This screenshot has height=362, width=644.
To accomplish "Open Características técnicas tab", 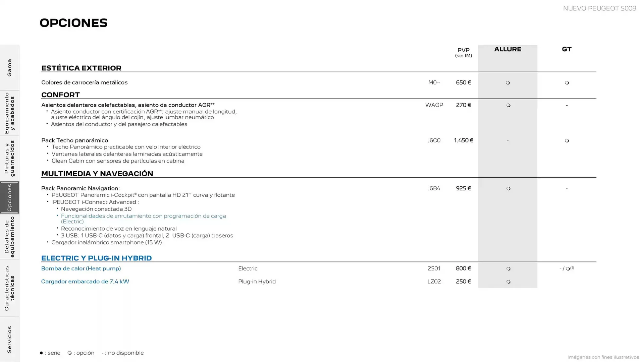I will [x=9, y=288].
